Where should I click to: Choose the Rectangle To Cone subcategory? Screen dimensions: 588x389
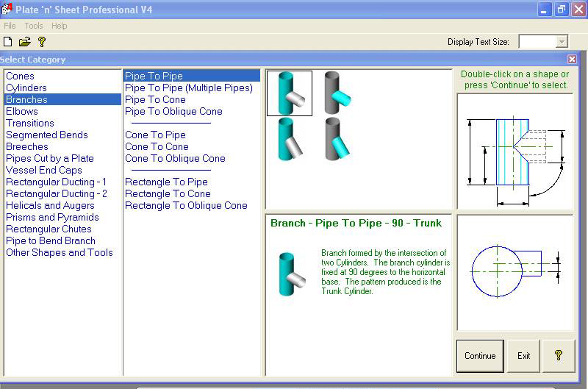(x=192, y=193)
